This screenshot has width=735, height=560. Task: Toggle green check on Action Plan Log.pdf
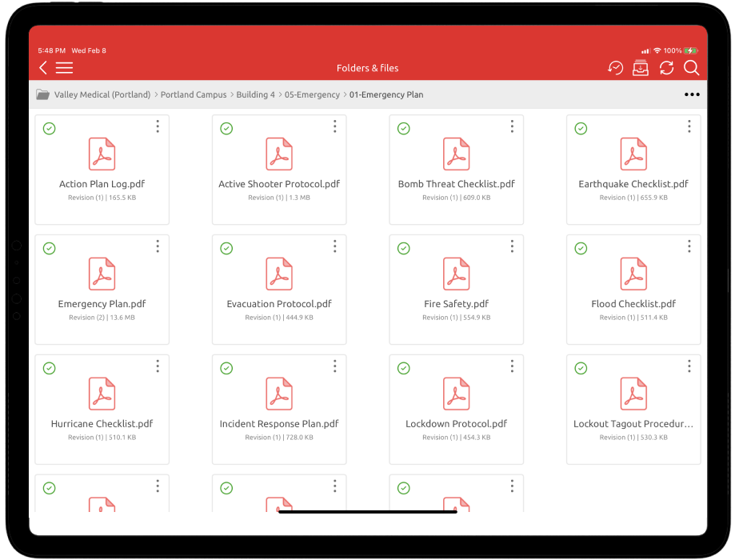point(50,128)
